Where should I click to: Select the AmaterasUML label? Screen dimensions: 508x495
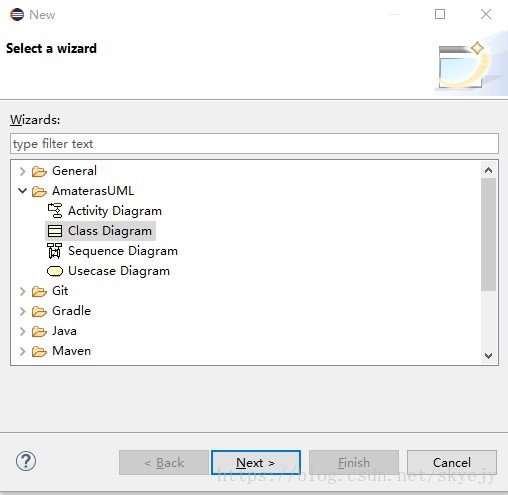tap(93, 191)
